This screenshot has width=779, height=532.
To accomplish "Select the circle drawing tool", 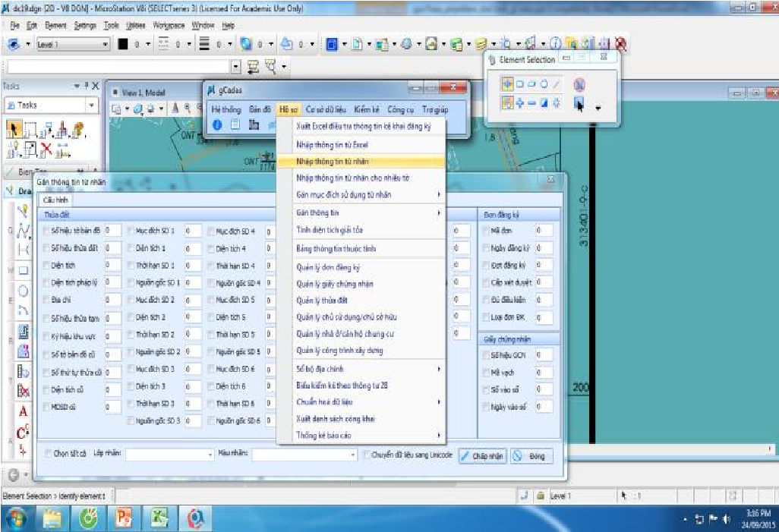I will click(x=23, y=291).
